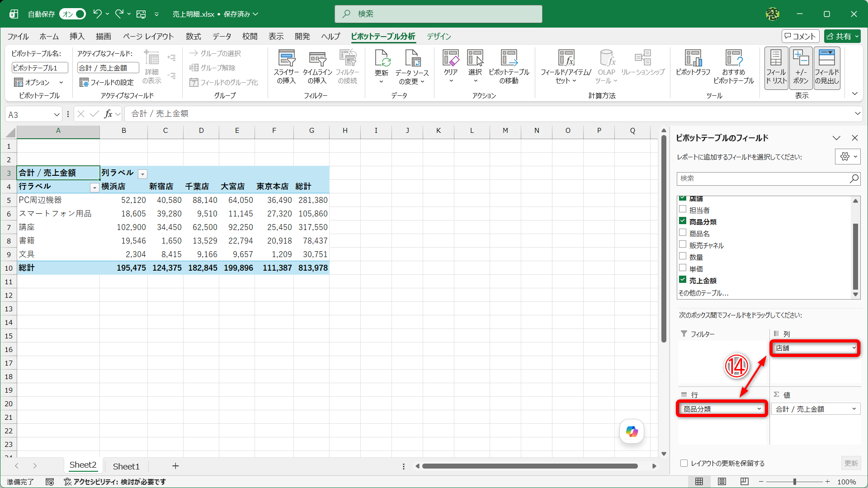The height and width of the screenshot is (488, 868).
Task: Click zoom level 100% button
Action: point(847,482)
